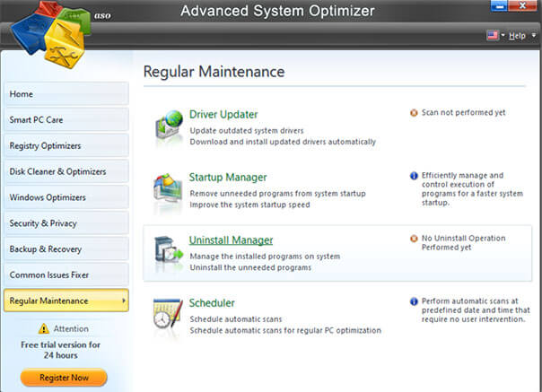This screenshot has height=392, width=542.
Task: Click the 'Attention' label text
Action: 71,328
